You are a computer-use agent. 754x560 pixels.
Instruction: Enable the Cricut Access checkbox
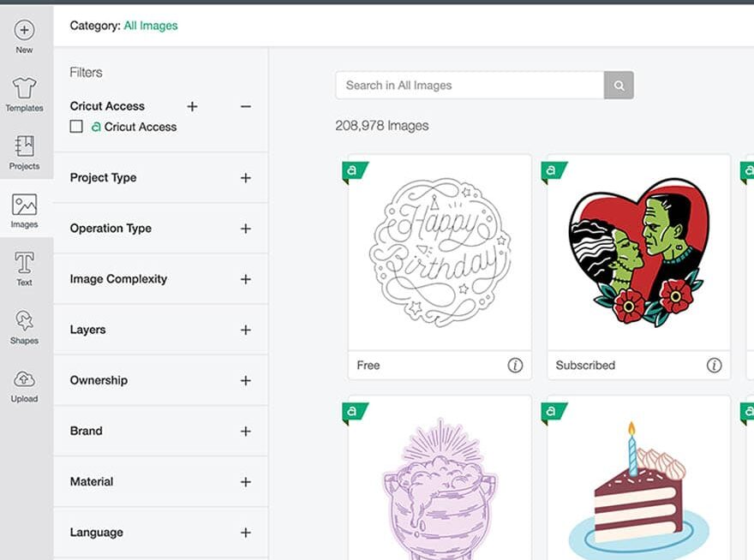[x=76, y=127]
